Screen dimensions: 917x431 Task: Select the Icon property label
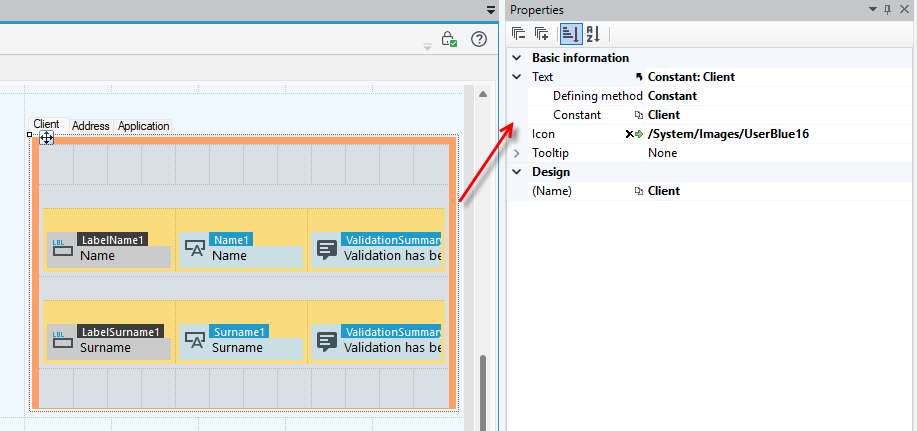[543, 134]
